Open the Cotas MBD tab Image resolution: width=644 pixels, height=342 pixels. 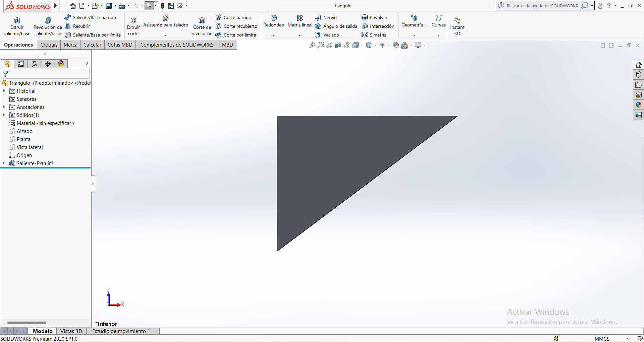pos(120,45)
